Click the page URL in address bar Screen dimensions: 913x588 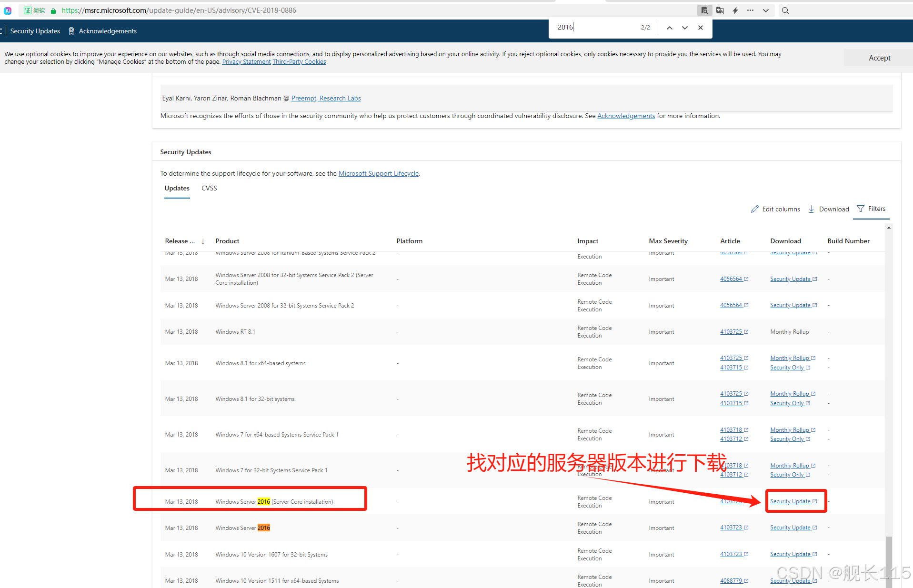coord(179,10)
